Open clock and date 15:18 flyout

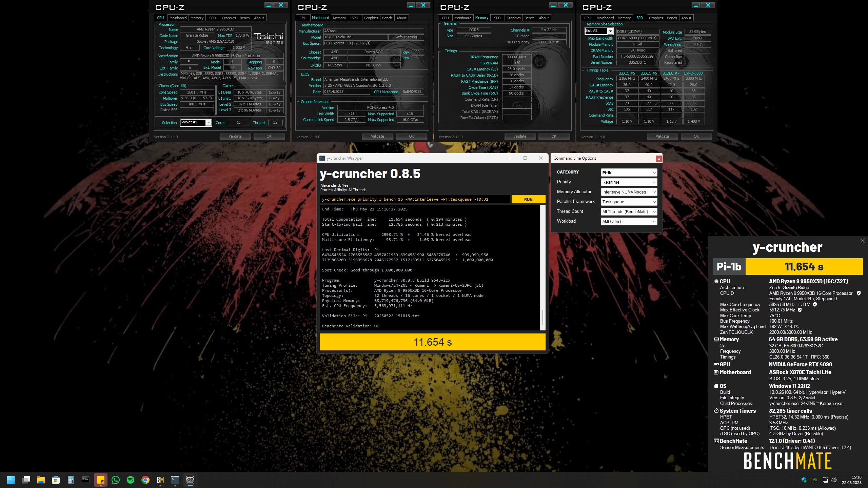(x=851, y=480)
